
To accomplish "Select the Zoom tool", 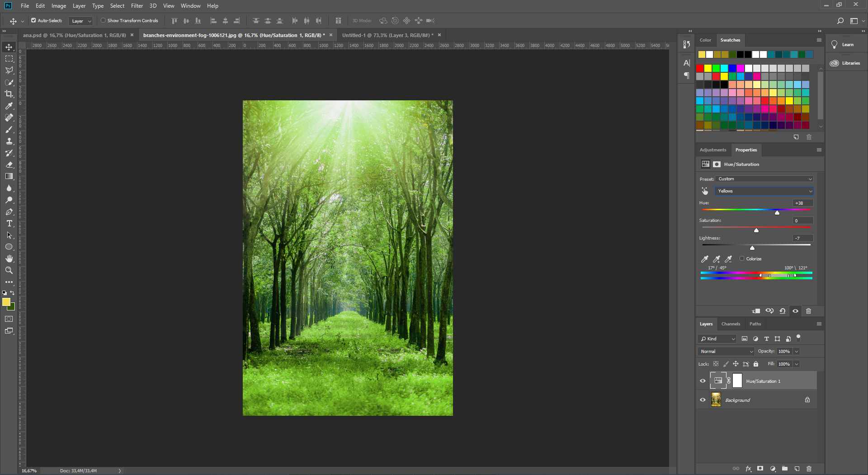I will click(9, 270).
